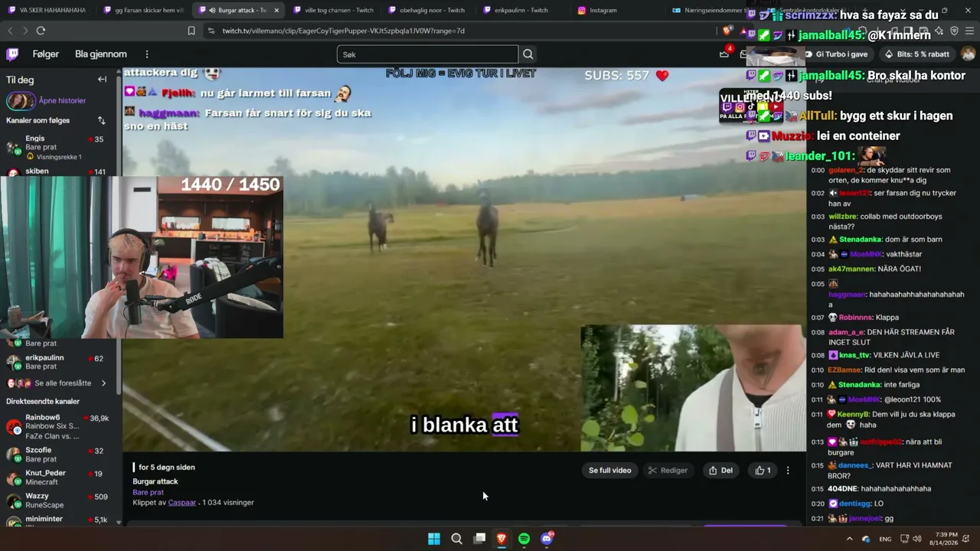Screen dimensions: 980x551
Task: Click the user profile avatar at top right
Action: pos(968,54)
